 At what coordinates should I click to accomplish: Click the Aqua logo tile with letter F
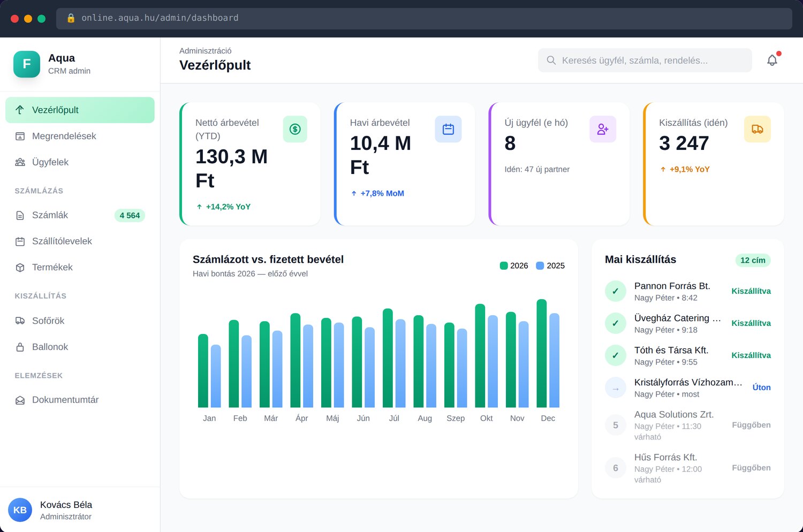point(27,64)
